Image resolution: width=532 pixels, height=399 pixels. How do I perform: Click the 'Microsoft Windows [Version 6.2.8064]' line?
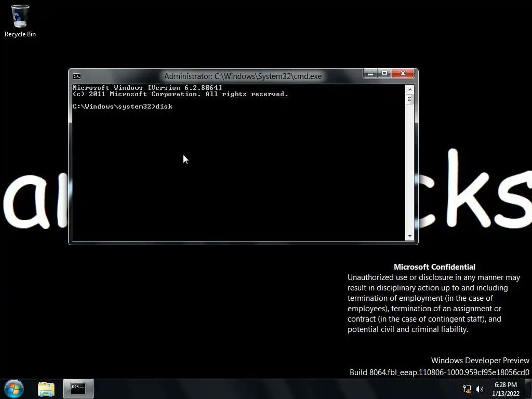[147, 88]
